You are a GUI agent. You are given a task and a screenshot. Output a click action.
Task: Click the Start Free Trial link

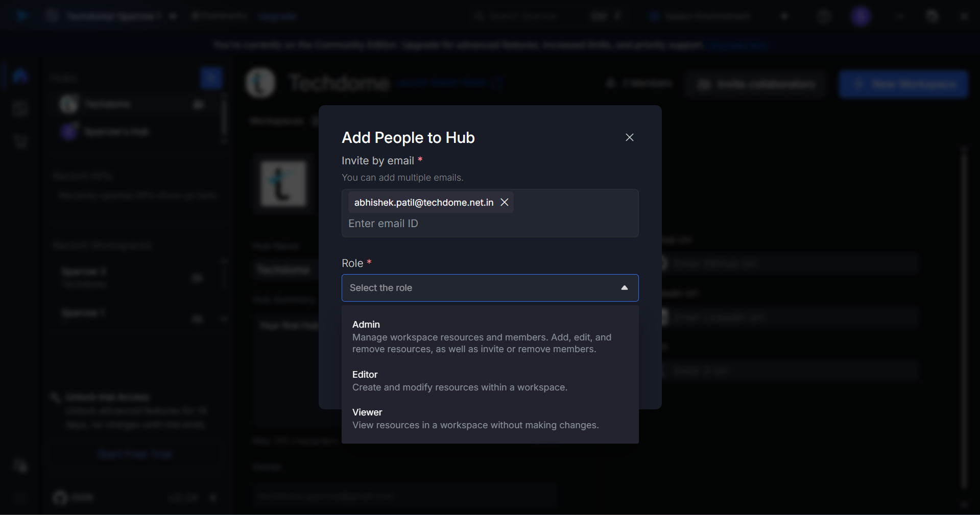[x=135, y=454]
